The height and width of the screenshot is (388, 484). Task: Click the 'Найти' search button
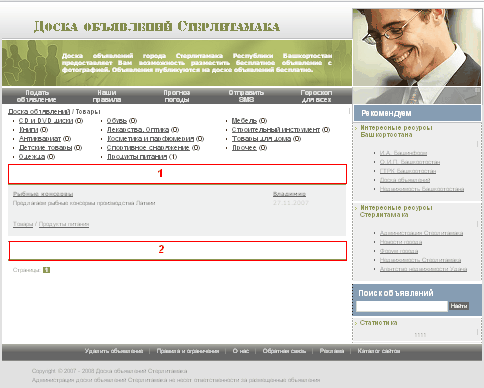[459, 306]
